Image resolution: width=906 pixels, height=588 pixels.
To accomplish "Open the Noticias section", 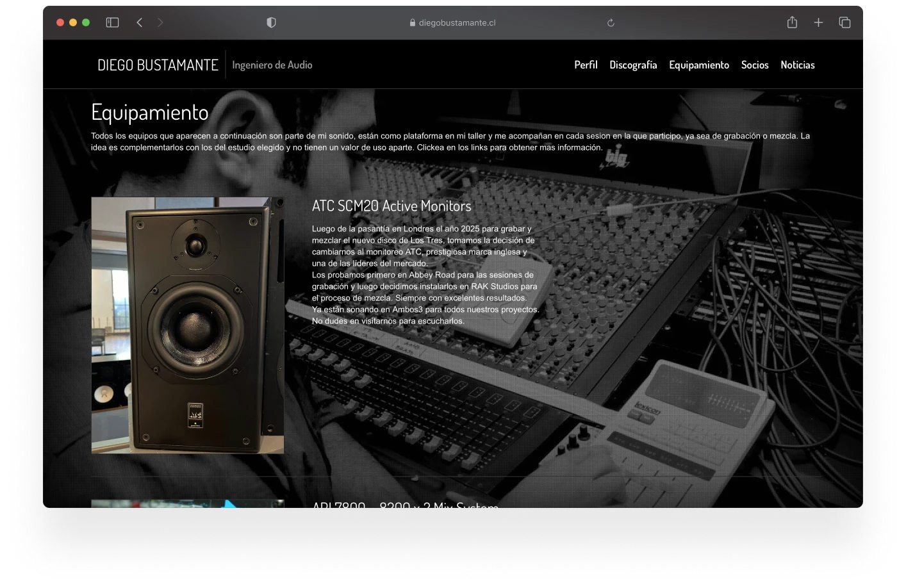I will click(x=798, y=65).
